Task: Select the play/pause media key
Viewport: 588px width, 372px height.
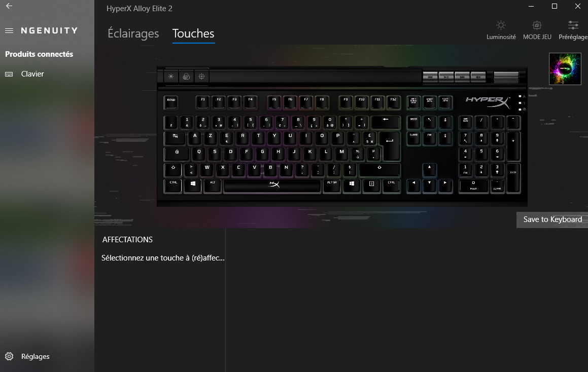Action: click(446, 77)
